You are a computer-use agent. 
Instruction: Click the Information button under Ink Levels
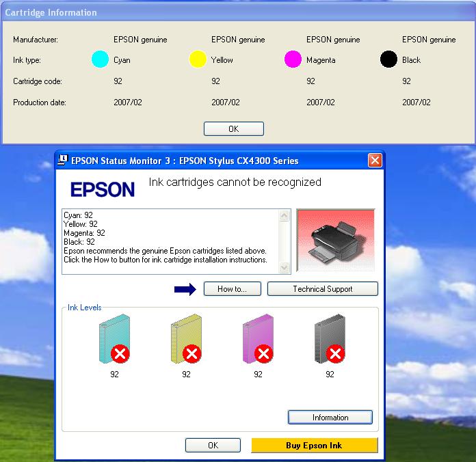pyautogui.click(x=330, y=418)
